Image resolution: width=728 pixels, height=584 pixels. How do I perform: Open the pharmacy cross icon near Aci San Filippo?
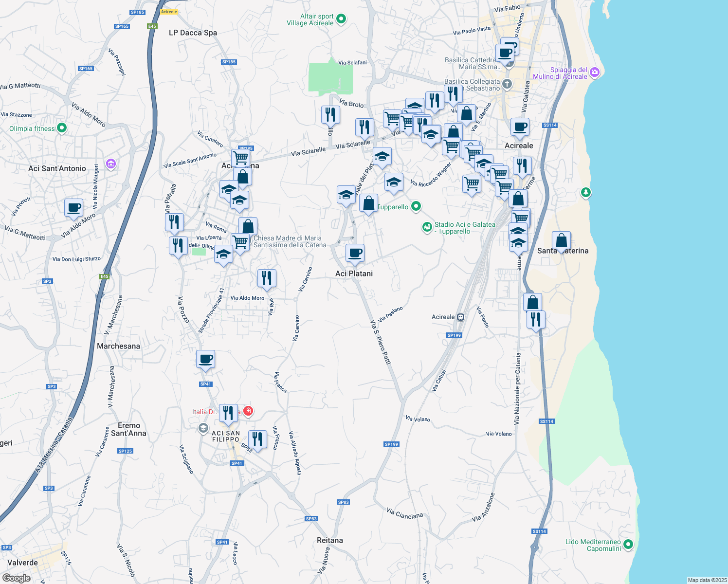[x=248, y=411]
